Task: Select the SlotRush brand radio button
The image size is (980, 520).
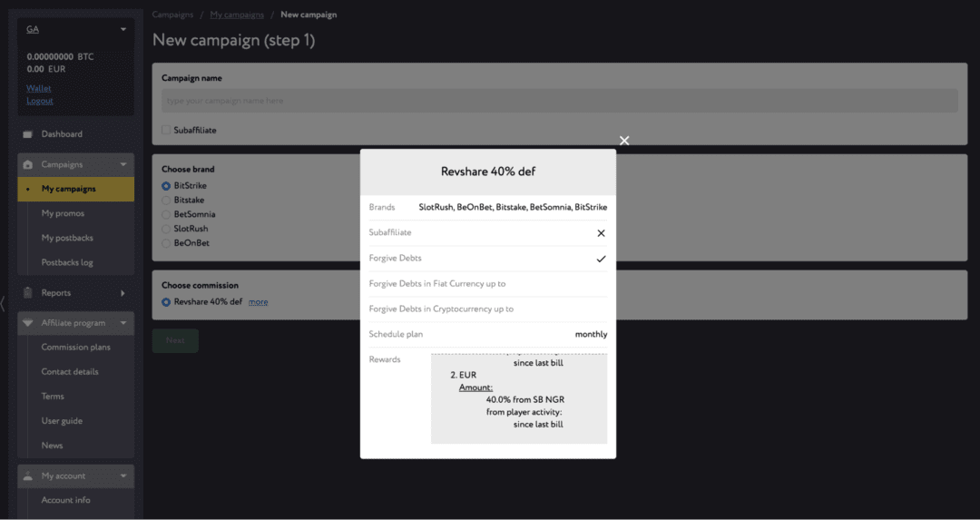Action: tap(166, 230)
